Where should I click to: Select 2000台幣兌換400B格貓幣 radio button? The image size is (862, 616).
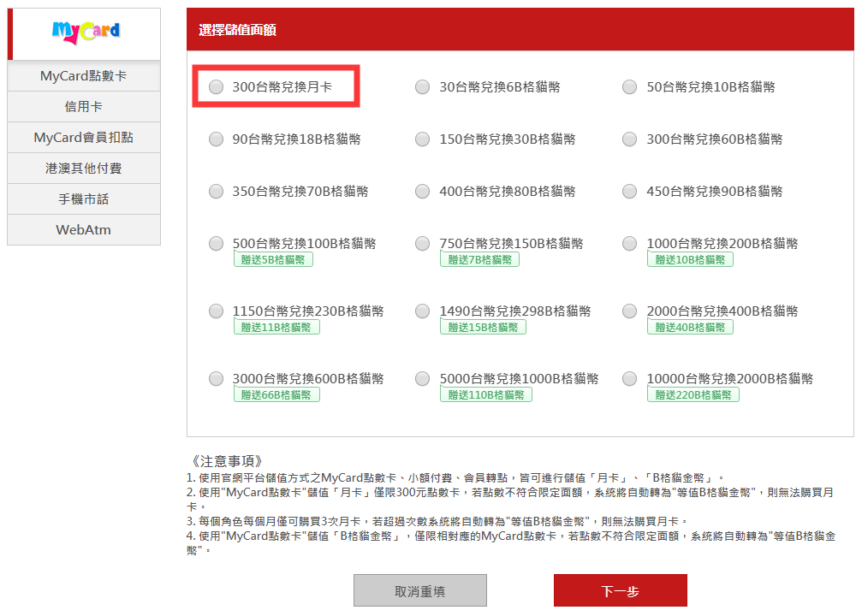tap(629, 311)
